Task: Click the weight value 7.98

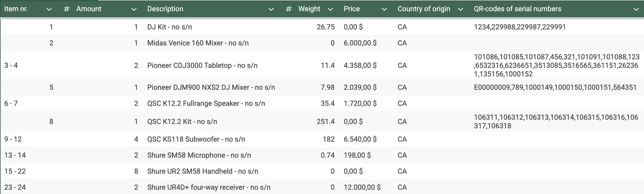Action: [328, 87]
